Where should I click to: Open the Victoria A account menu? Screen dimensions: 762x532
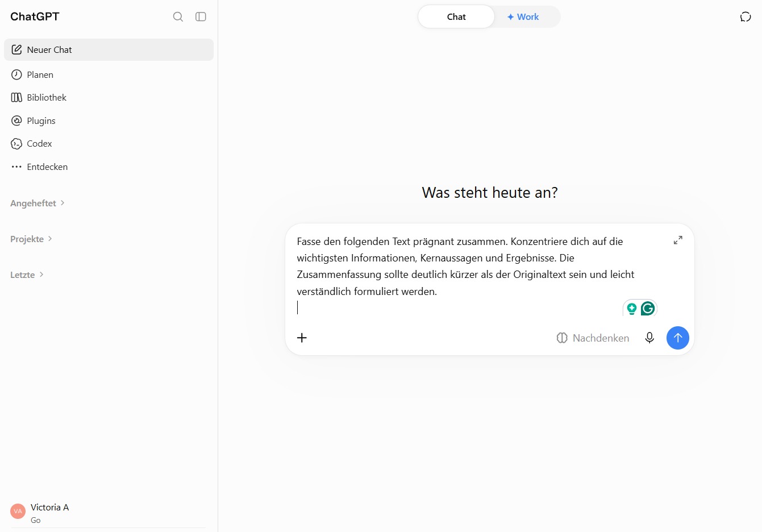(x=109, y=512)
